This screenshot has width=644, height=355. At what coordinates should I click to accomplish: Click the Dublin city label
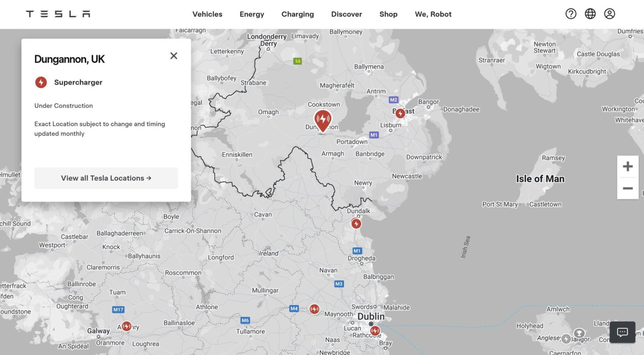(x=371, y=316)
